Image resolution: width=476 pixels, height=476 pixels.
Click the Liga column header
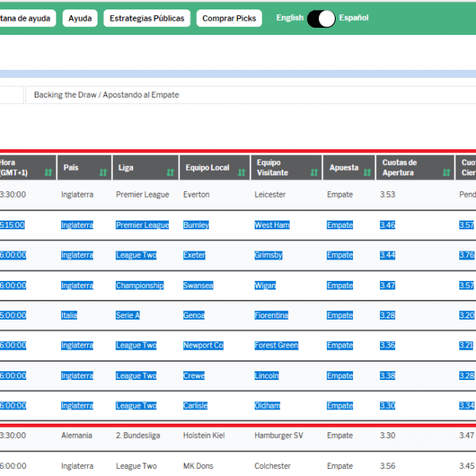pos(146,167)
